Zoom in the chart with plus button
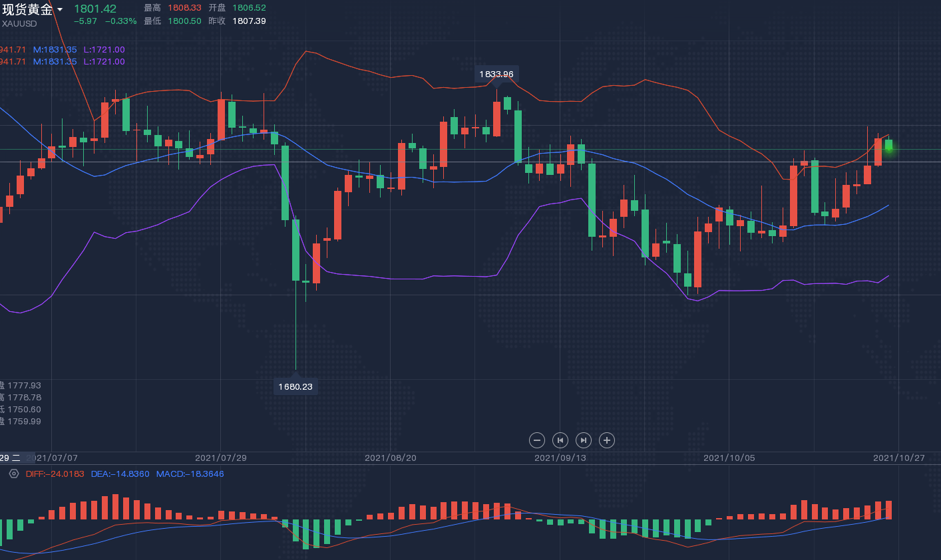The width and height of the screenshot is (941, 560). (606, 440)
